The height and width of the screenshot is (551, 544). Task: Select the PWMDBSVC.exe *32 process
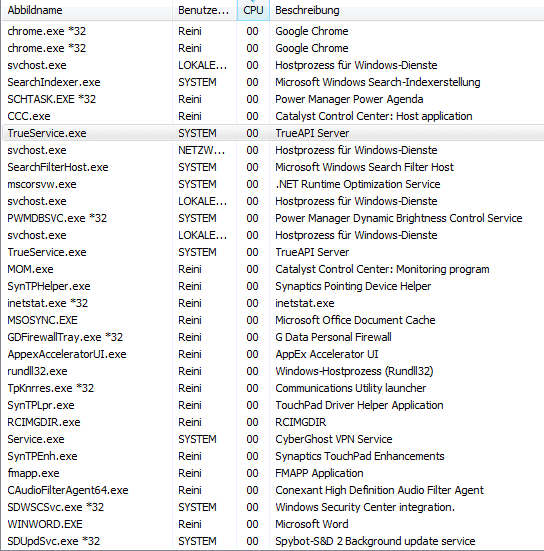point(57,218)
